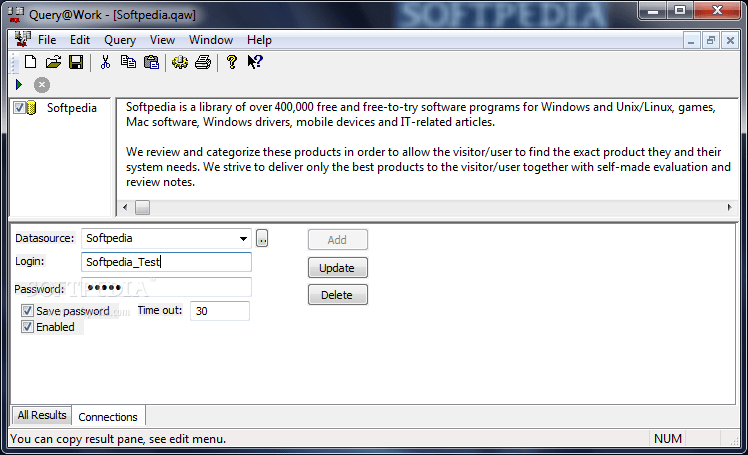Switch to the Connections tab
The image size is (748, 455).
point(108,417)
